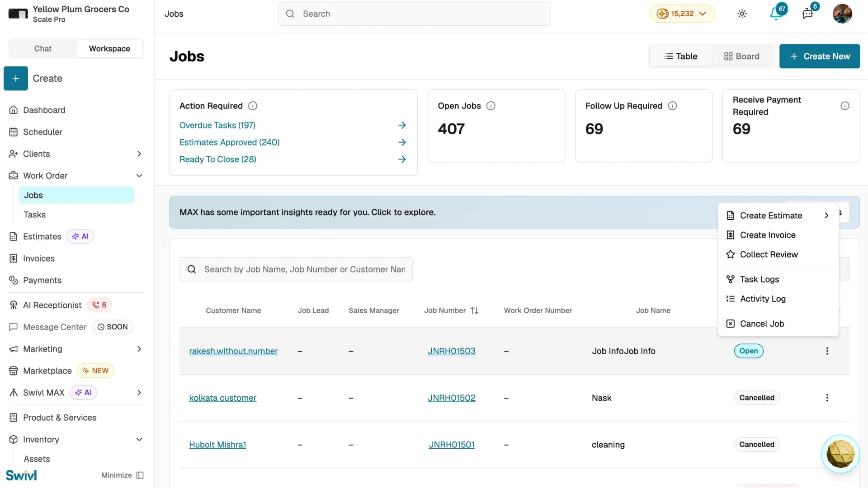Open Estimates in the sidebar
The height and width of the screenshot is (488, 868).
(x=42, y=236)
